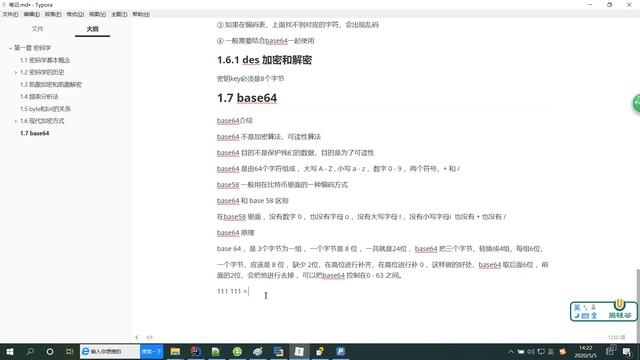The image size is (640, 360).
Task: Jump to 1.3 凯撒加密 section in outline
Action: (x=51, y=84)
